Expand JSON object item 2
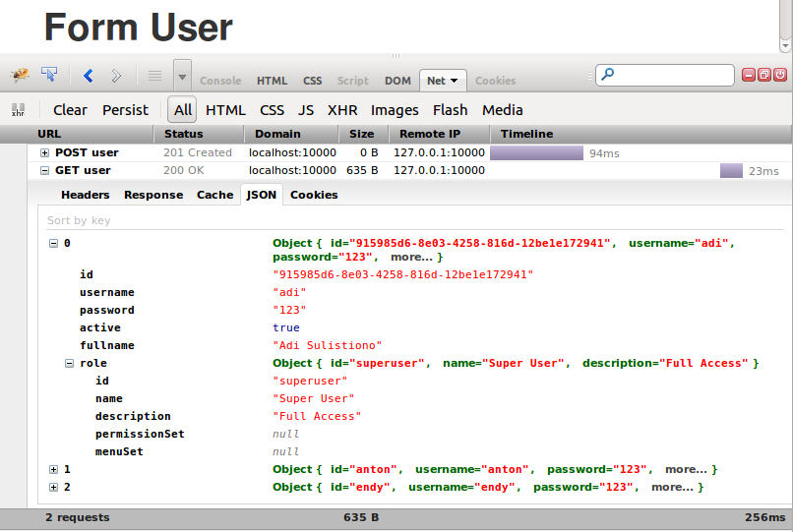 [x=54, y=488]
